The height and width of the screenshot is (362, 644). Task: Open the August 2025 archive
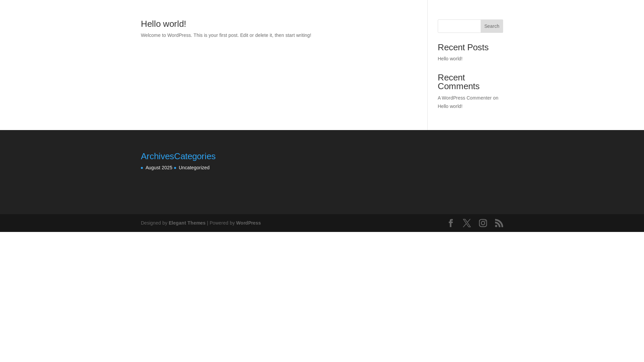pos(159,168)
